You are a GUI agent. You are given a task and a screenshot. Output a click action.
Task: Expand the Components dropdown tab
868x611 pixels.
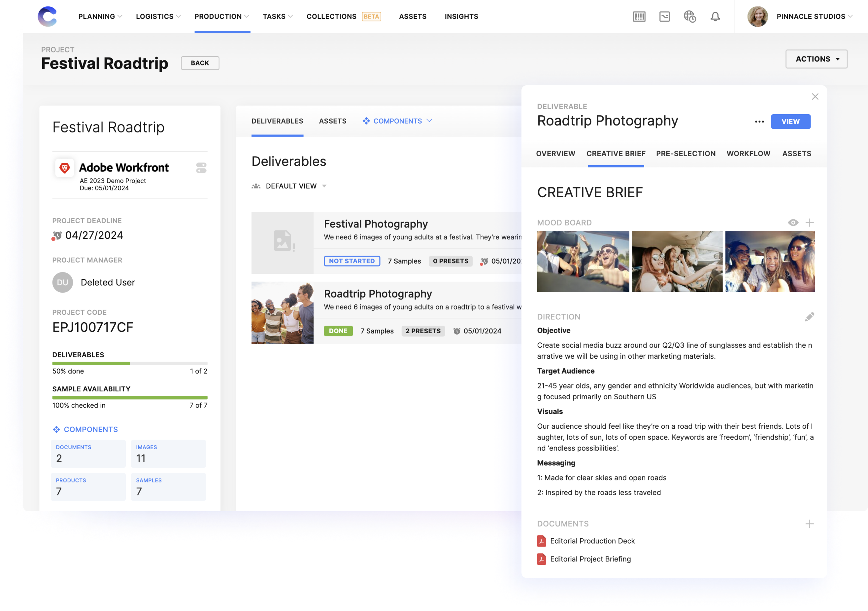tap(397, 121)
